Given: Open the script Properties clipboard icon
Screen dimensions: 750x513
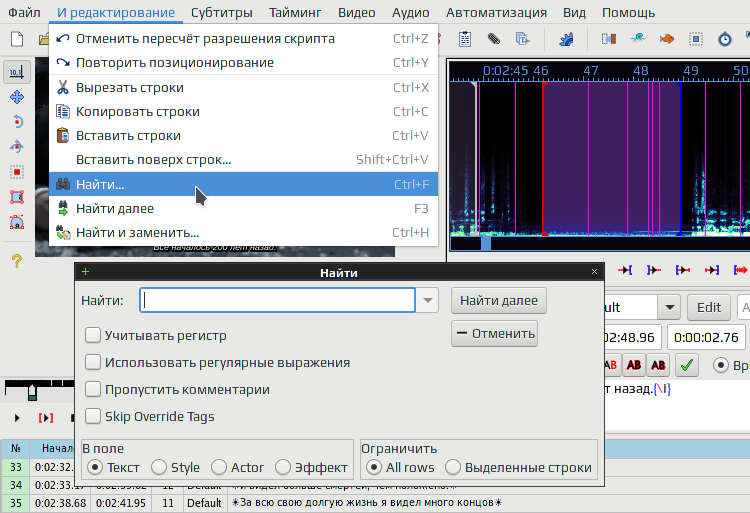Looking at the screenshot, I should coord(464,39).
